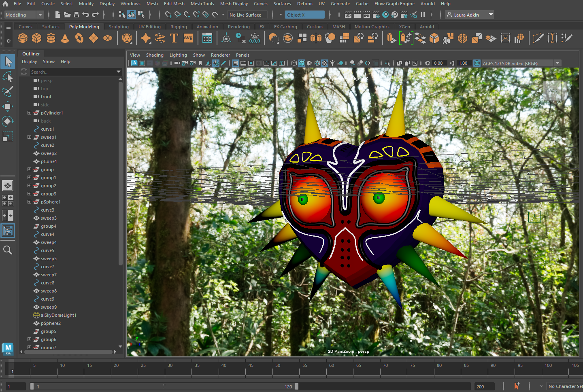Screen dimensions: 583x392
Task: Create a polygon cone from the shelf
Action: point(65,38)
